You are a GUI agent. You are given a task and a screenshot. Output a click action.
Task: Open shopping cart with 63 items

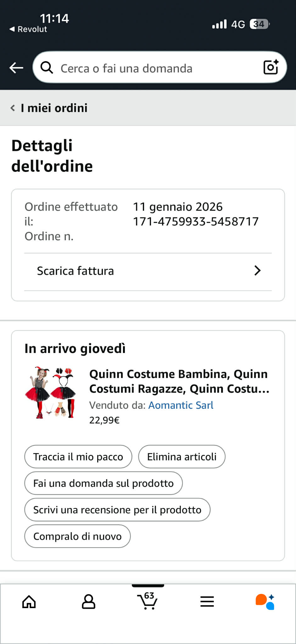click(147, 601)
